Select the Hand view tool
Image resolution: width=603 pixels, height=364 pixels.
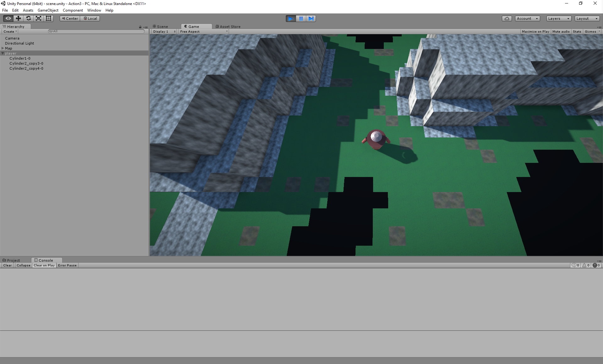[8, 19]
